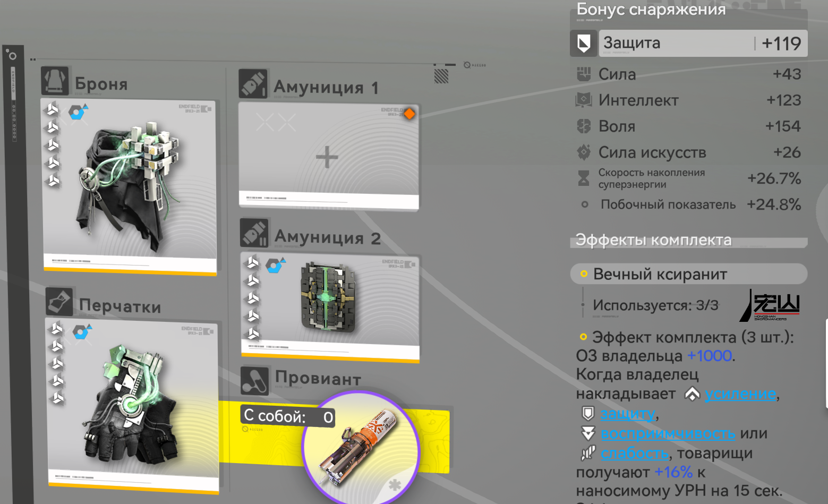This screenshot has height=504, width=828.
Task: Open the усиление keyword link
Action: point(740,394)
